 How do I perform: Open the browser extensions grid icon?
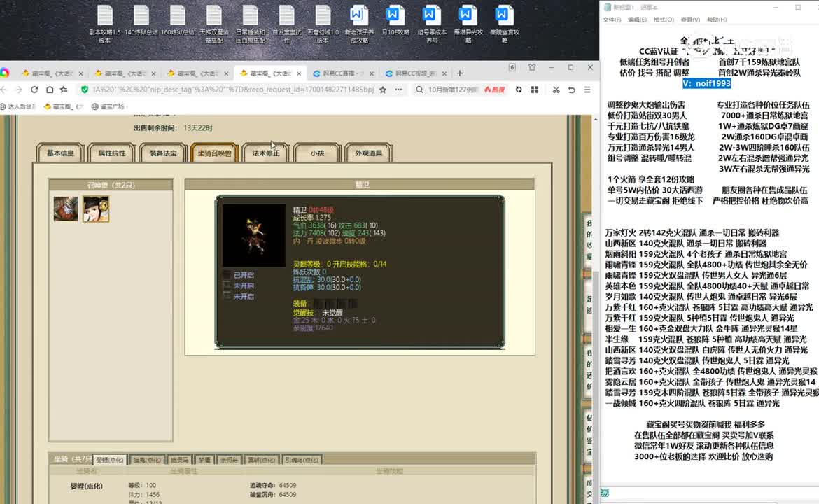pos(534,90)
